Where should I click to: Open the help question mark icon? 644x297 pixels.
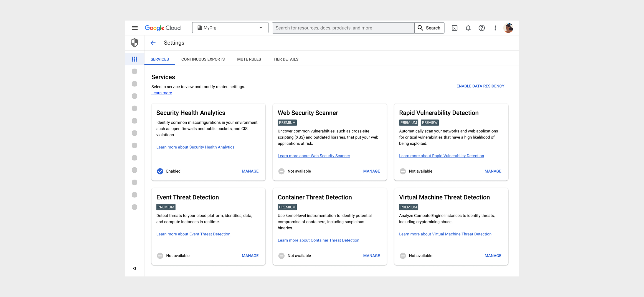pyautogui.click(x=482, y=28)
